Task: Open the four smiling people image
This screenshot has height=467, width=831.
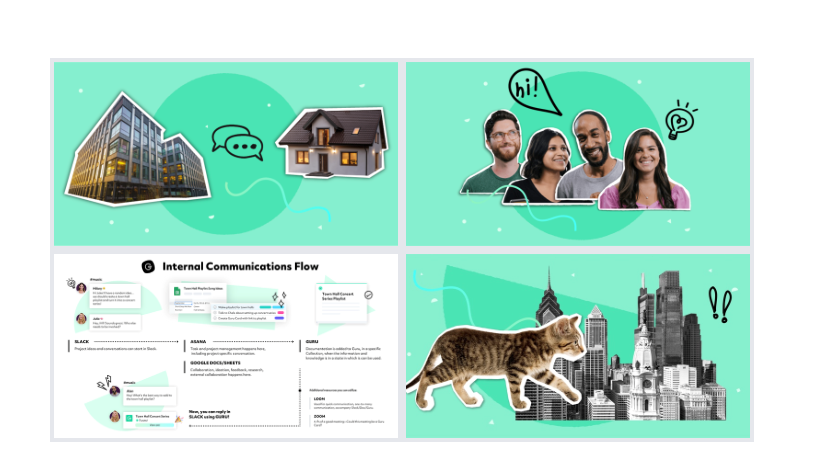Action: click(x=578, y=154)
